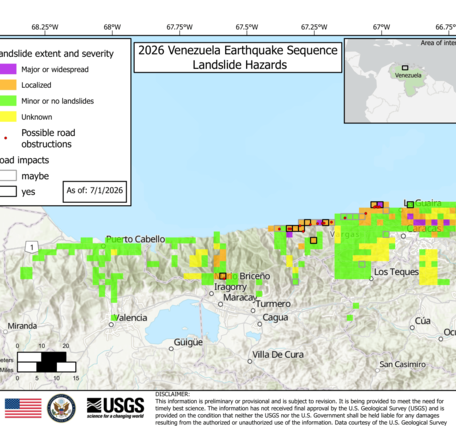Screen dimensions: 456x426
Task: Click the Route 1 highway shield
Action: point(32,247)
